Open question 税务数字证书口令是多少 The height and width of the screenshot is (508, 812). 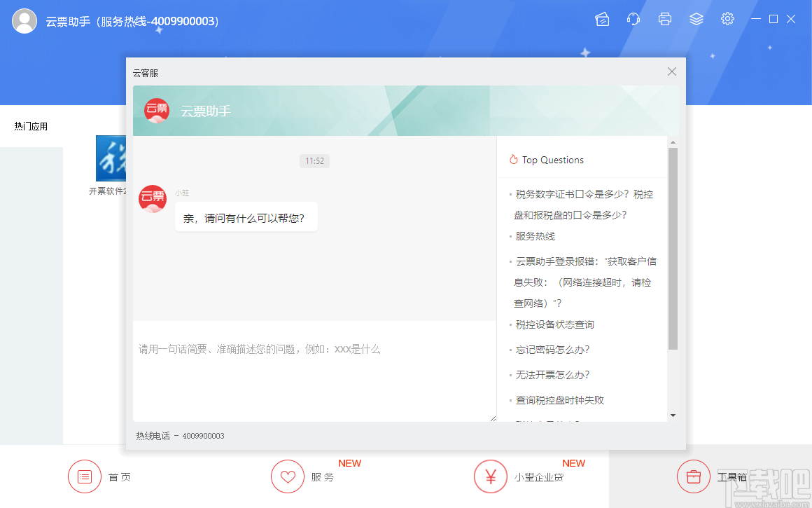tap(584, 205)
